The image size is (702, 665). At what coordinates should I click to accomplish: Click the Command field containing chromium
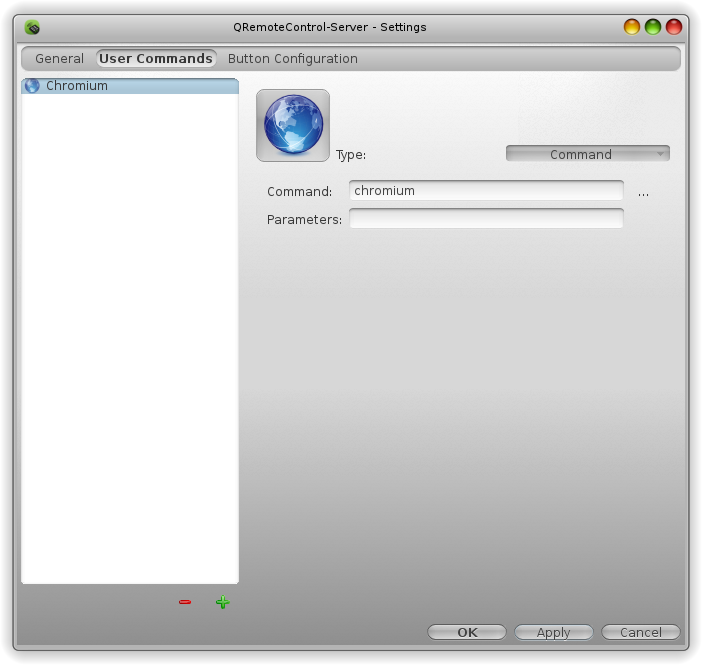pos(486,191)
